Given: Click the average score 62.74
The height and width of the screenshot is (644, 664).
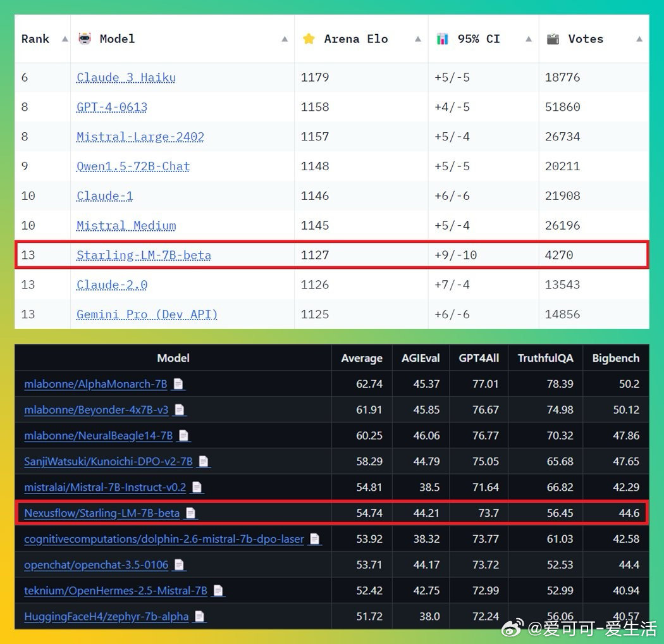Looking at the screenshot, I should [x=369, y=384].
